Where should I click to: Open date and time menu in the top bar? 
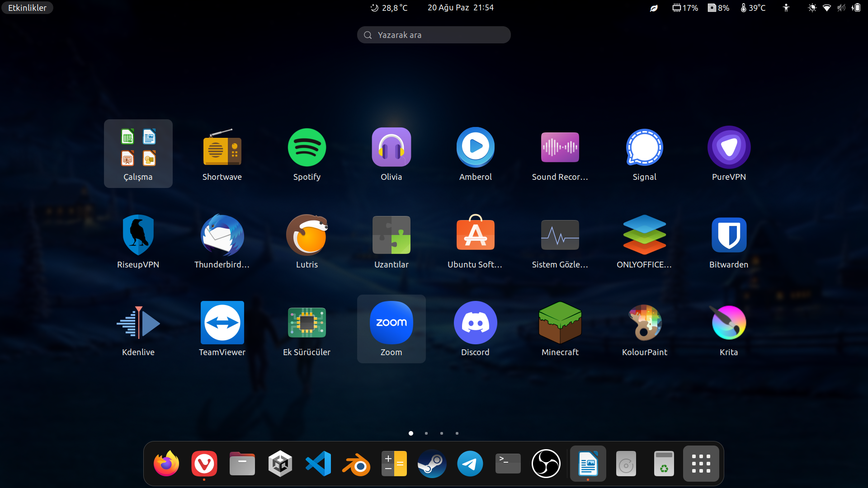[460, 8]
